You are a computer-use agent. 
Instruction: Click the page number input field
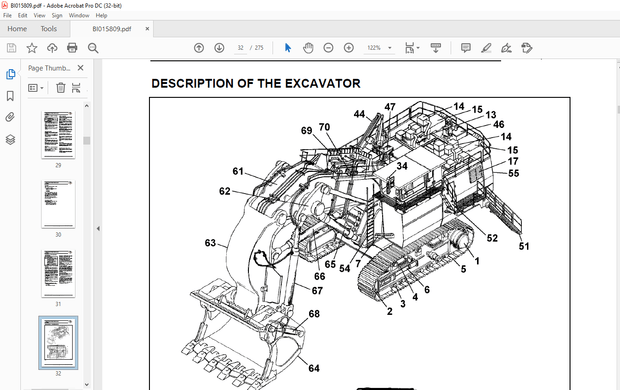click(x=240, y=48)
